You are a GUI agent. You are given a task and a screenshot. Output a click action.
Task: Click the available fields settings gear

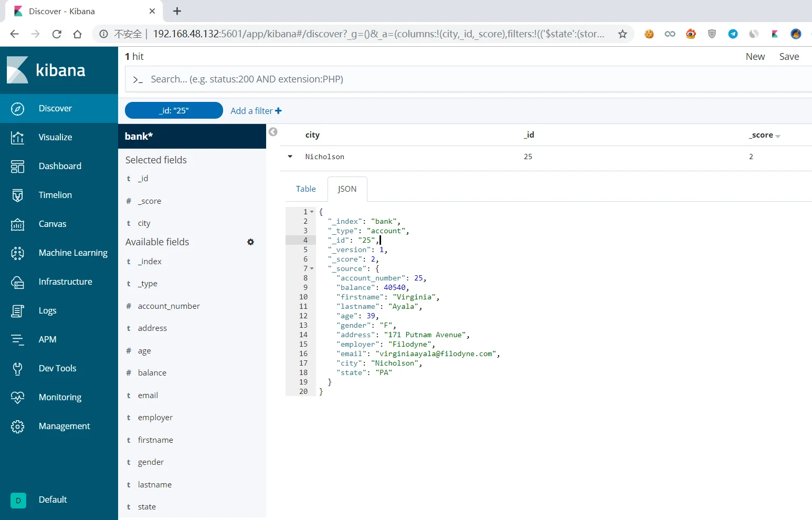(250, 242)
